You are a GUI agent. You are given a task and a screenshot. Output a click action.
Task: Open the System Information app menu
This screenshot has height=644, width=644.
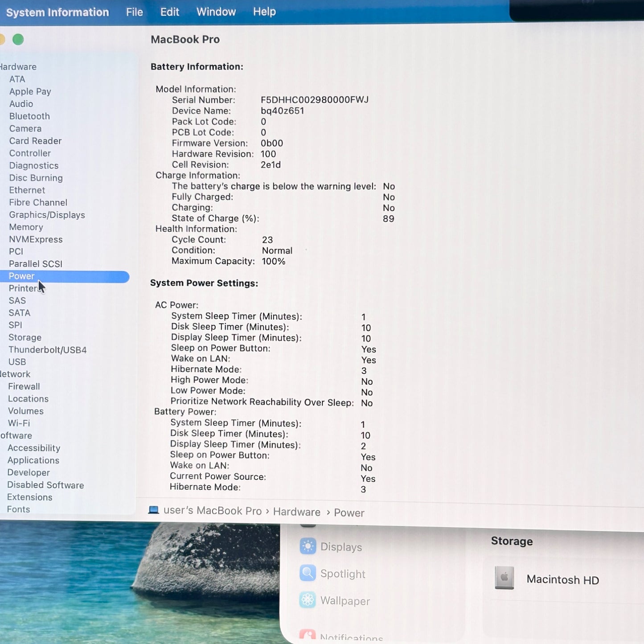pos(57,12)
